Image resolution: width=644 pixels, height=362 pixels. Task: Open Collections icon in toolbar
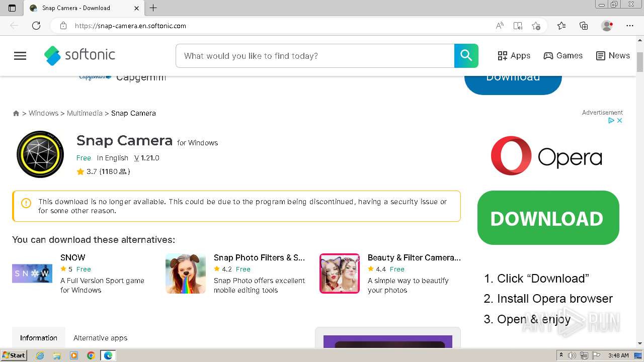click(584, 26)
